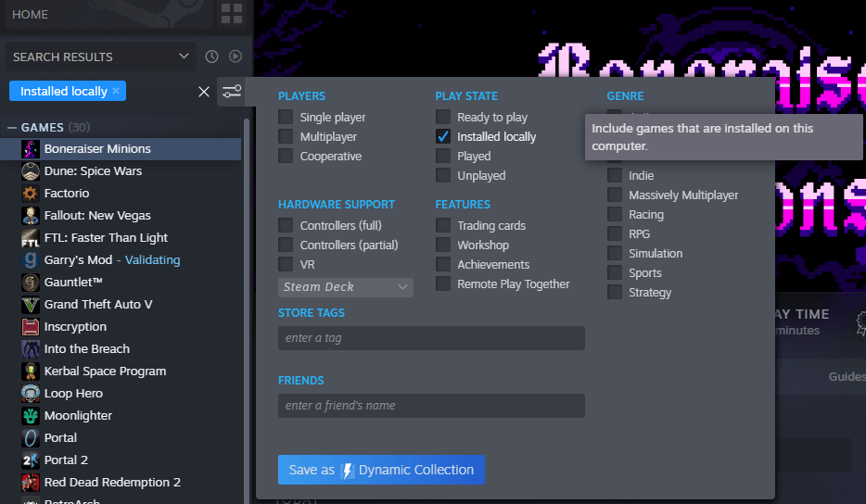Remove the Installed locally filter tag

[116, 91]
